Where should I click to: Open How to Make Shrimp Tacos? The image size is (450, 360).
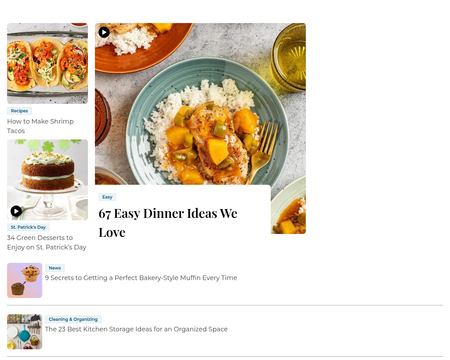40,126
